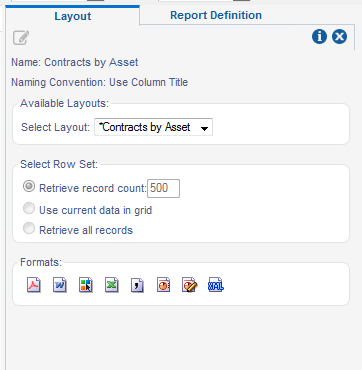Screen dimensions: 362x370
Task: Open the Select Layout dropdown
Action: [153, 127]
